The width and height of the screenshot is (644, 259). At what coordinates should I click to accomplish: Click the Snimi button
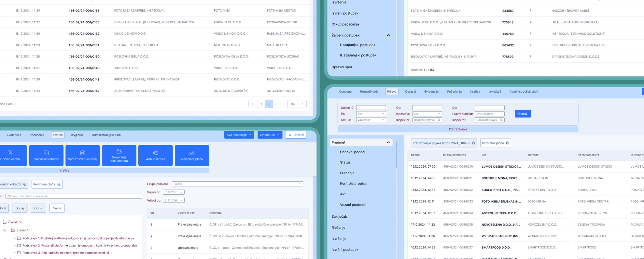[x=57, y=208]
